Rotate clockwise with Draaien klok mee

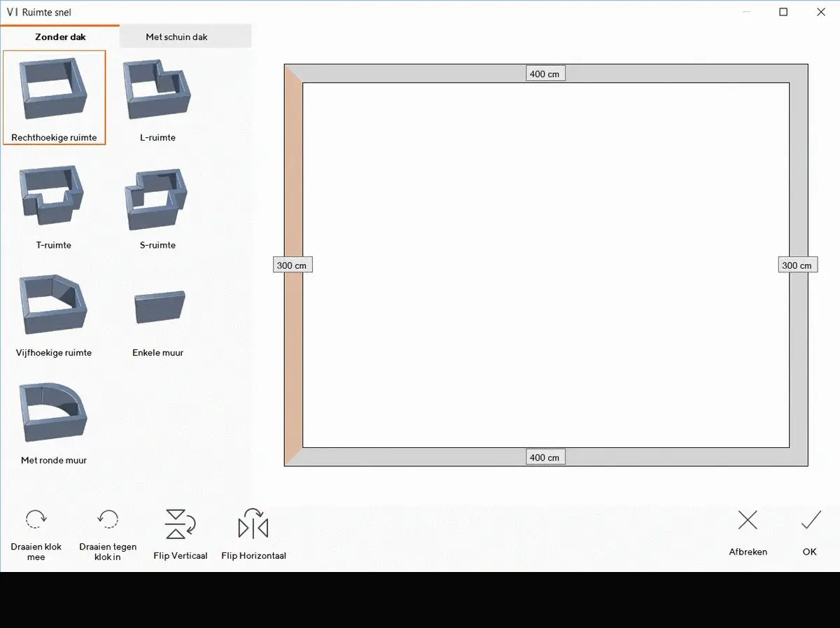tap(36, 535)
